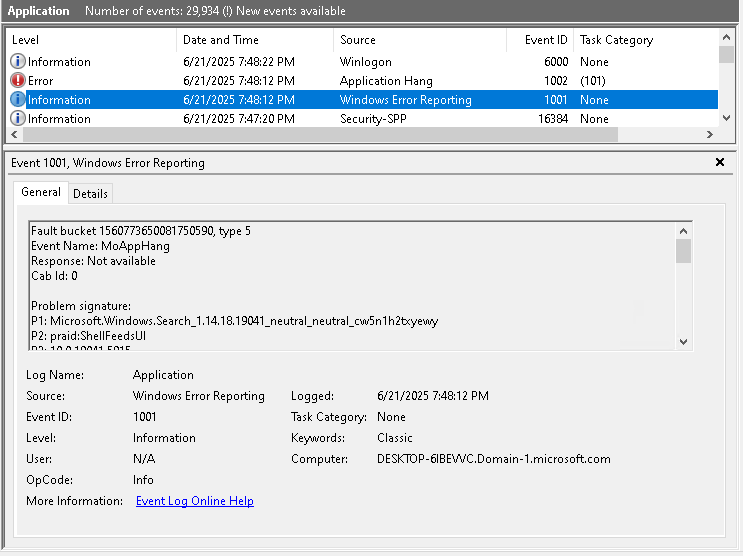
Task: Select the Winlogon event 6000 row
Action: (x=362, y=62)
